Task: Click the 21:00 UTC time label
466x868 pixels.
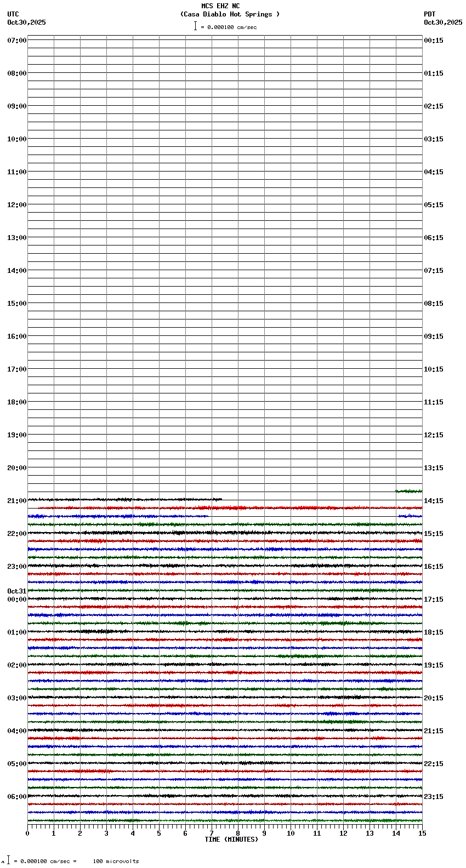Action: [17, 501]
